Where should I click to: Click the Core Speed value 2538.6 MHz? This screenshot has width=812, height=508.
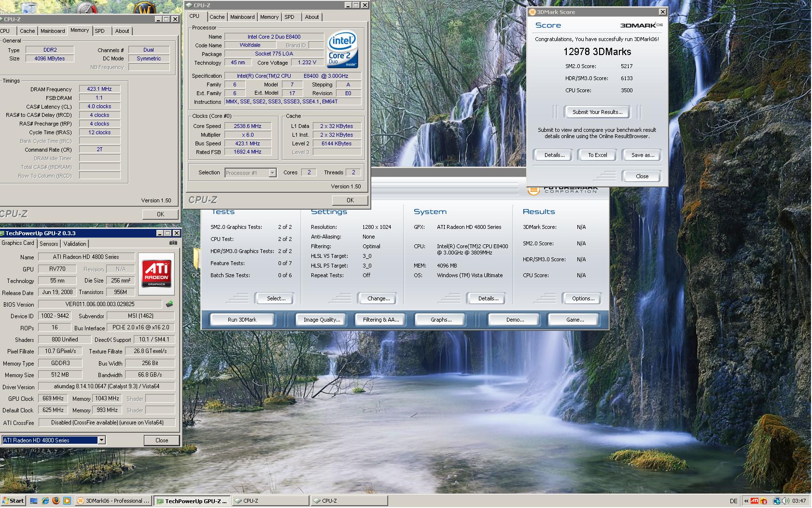247,126
